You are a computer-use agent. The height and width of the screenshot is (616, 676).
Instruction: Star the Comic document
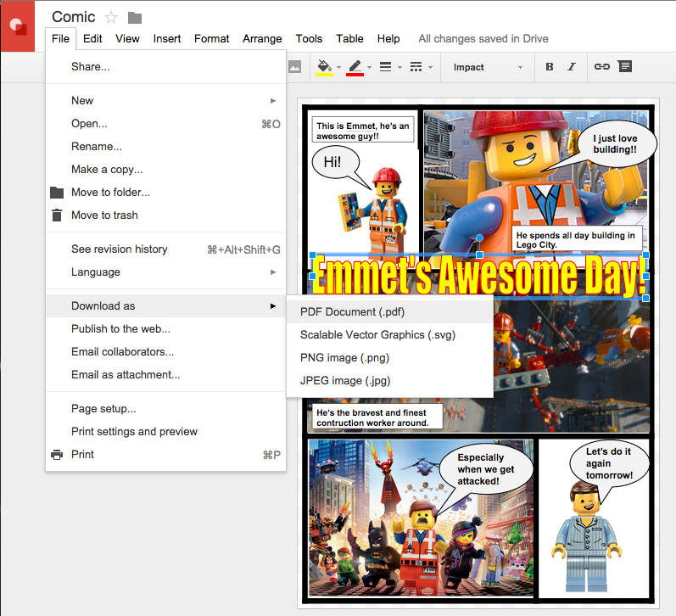(x=111, y=18)
